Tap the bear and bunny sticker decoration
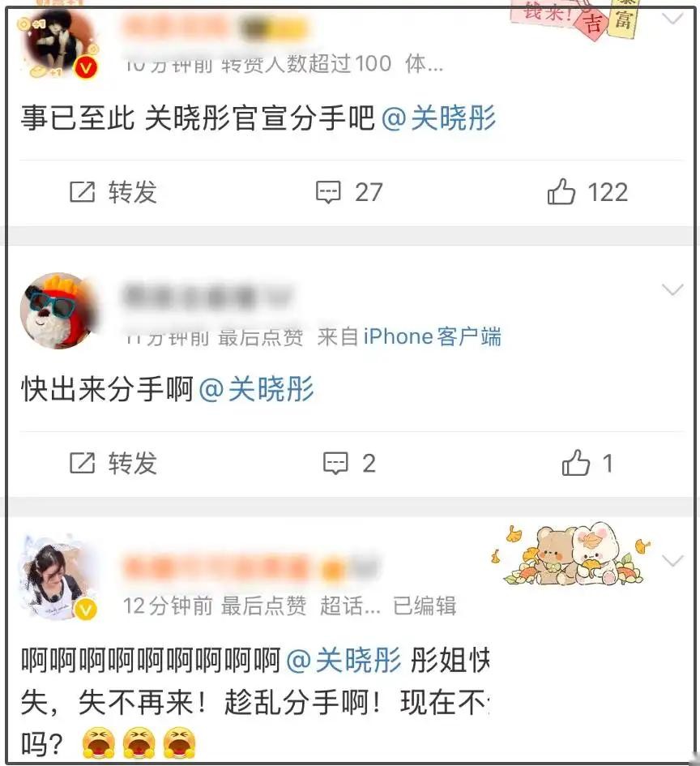The width and height of the screenshot is (700, 766). [x=572, y=555]
